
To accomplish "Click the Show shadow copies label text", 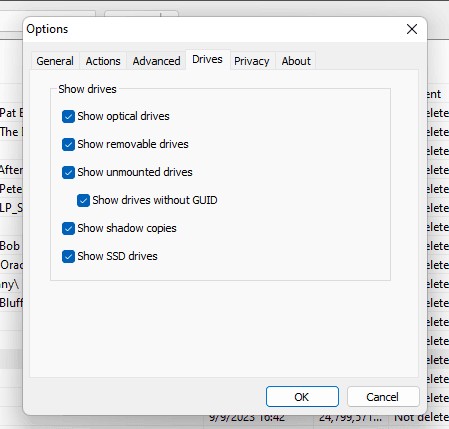I will pos(127,228).
